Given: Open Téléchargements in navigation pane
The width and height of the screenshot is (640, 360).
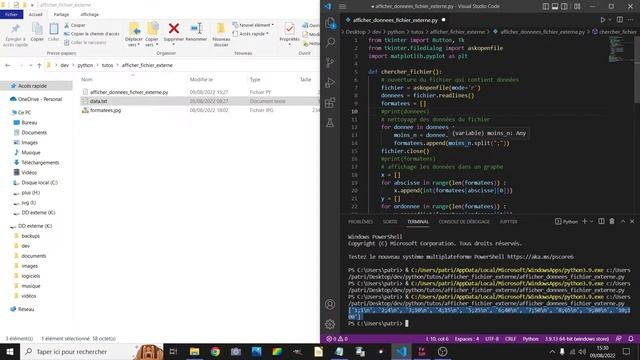Looking at the screenshot, I should (x=40, y=162).
